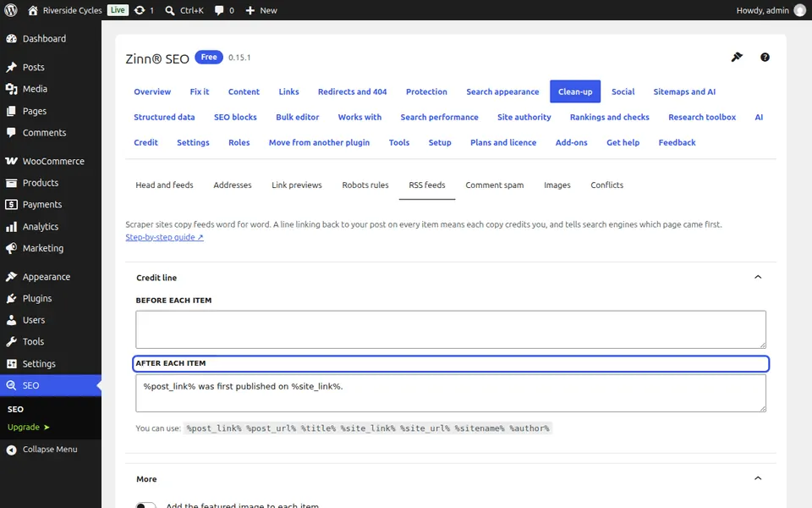Open the Ctrl+K search icon
The image size is (812, 508).
point(169,10)
